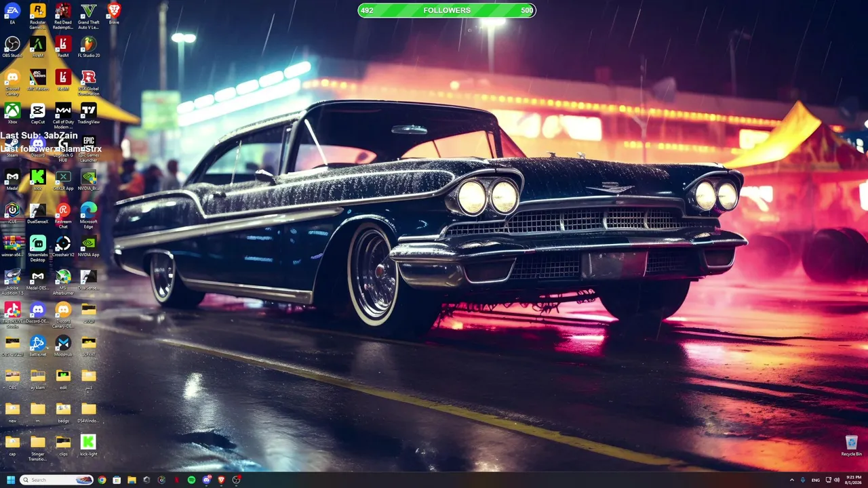Image resolution: width=868 pixels, height=488 pixels.
Task: Open Discord from the taskbar
Action: point(206,480)
